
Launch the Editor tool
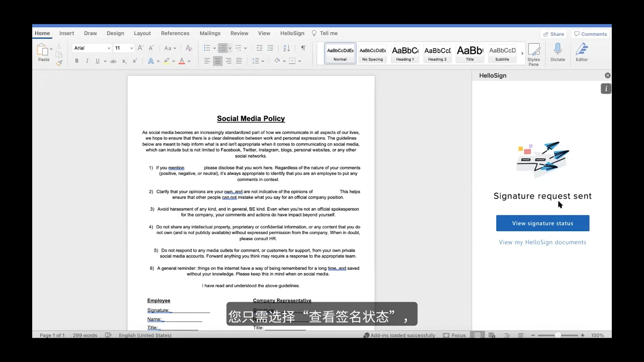(582, 53)
